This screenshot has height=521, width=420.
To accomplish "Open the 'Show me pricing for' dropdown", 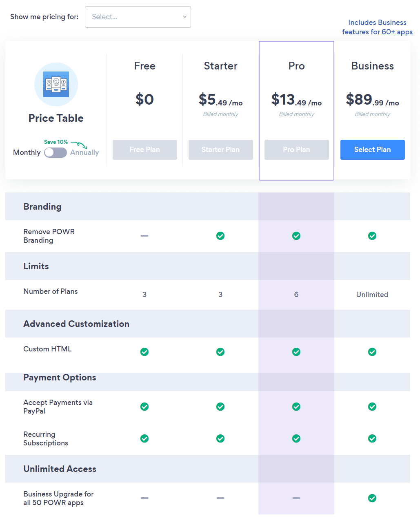I will tap(138, 17).
